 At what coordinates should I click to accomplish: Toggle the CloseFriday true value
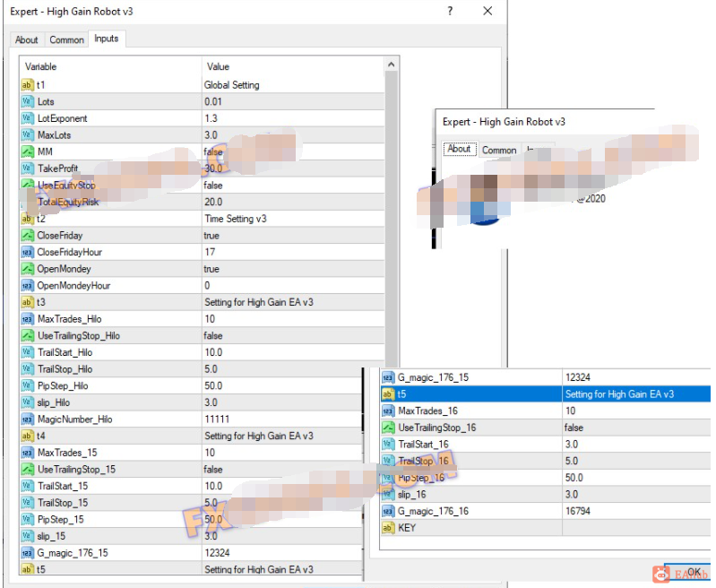[293, 236]
